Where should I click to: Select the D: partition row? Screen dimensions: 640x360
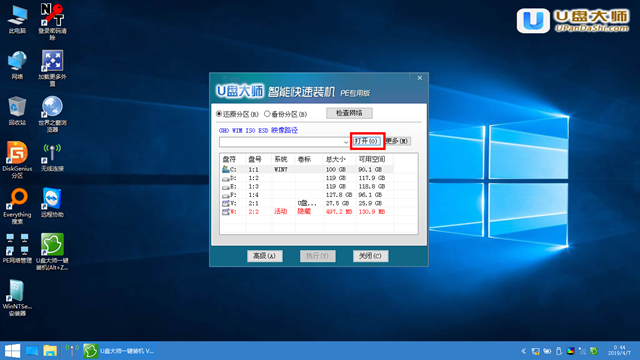point(307,178)
